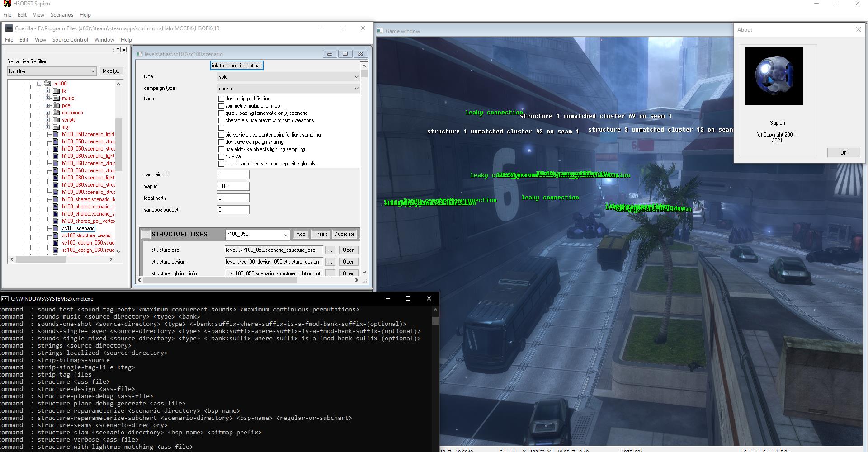Image resolution: width=868 pixels, height=452 pixels.
Task: Select the pda folder icon
Action: [x=57, y=105]
